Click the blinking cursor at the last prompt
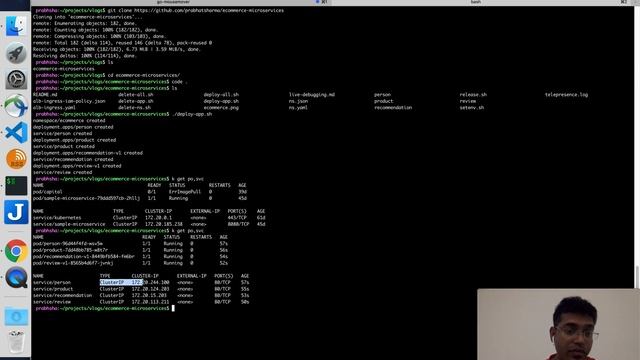This screenshot has width=640, height=360. click(x=173, y=309)
